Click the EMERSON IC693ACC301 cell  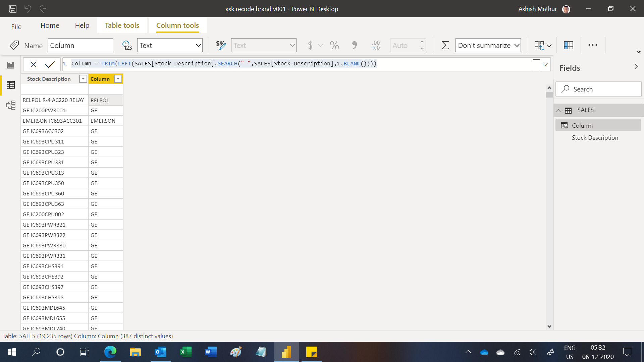coord(55,121)
